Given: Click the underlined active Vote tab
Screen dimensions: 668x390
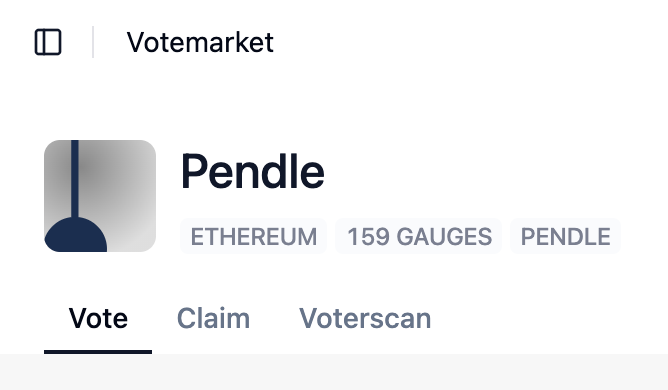Looking at the screenshot, I should (x=98, y=318).
